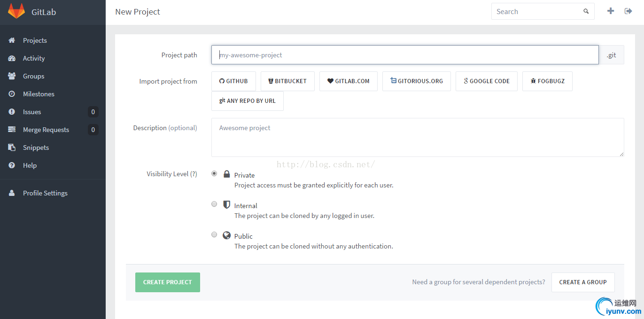Click the Groups people icon
644x319 pixels.
click(x=12, y=76)
